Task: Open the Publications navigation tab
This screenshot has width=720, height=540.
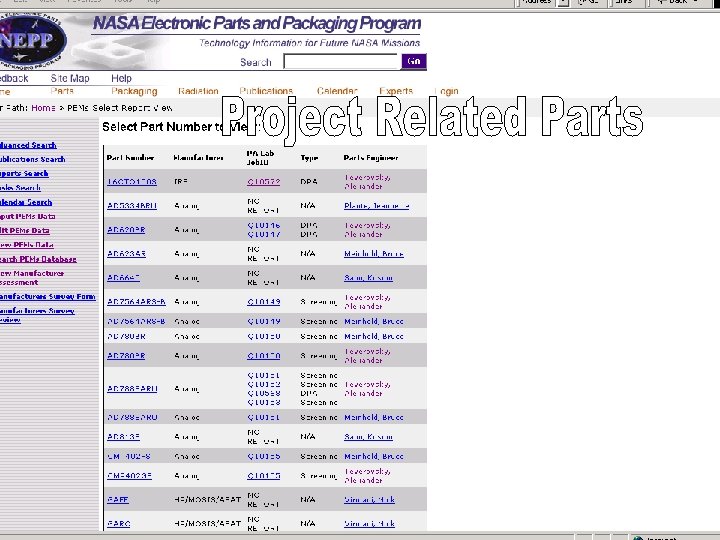Action: click(266, 91)
